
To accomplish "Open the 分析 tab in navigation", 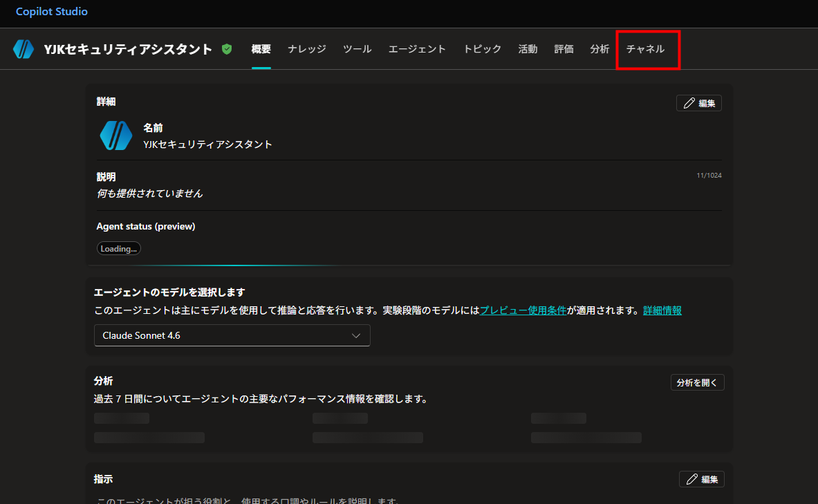I will coord(599,49).
